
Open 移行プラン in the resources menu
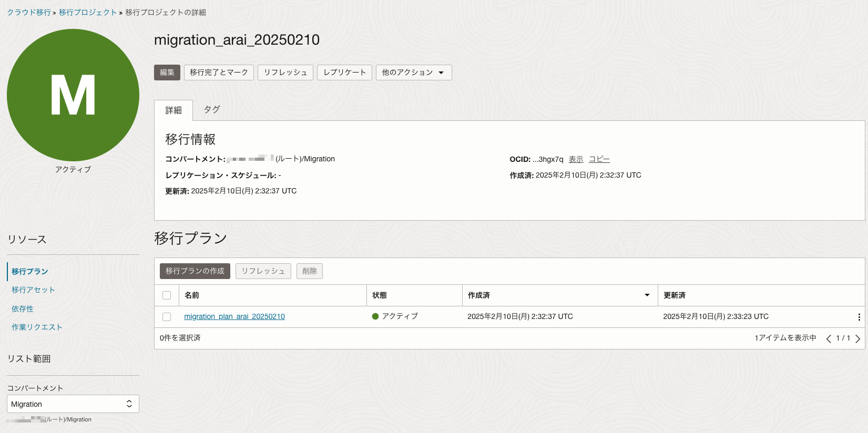pyautogui.click(x=30, y=272)
